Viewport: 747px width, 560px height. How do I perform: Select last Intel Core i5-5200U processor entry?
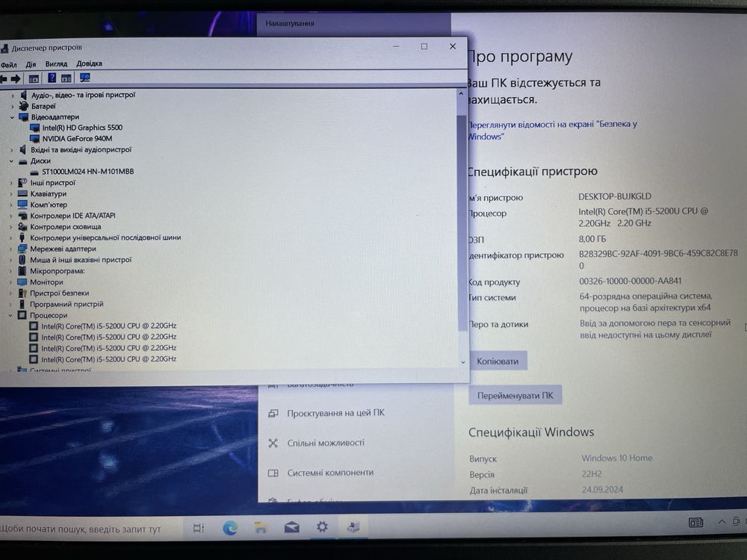coord(108,359)
